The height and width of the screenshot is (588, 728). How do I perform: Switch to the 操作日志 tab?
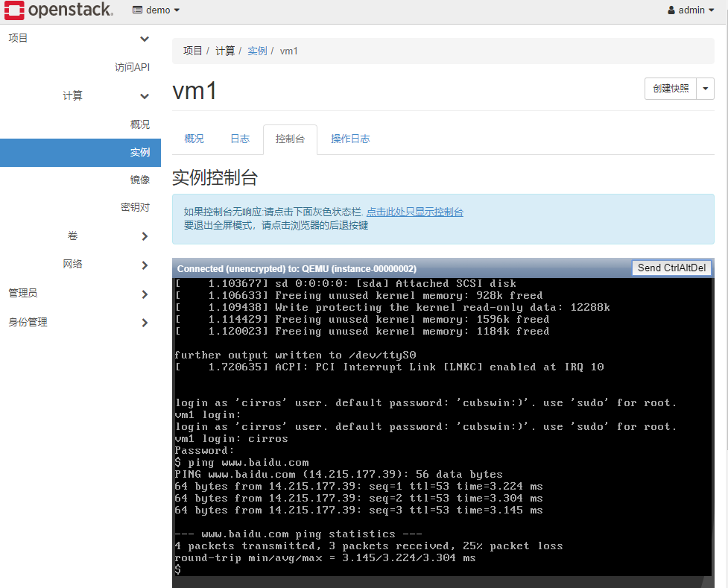350,138
